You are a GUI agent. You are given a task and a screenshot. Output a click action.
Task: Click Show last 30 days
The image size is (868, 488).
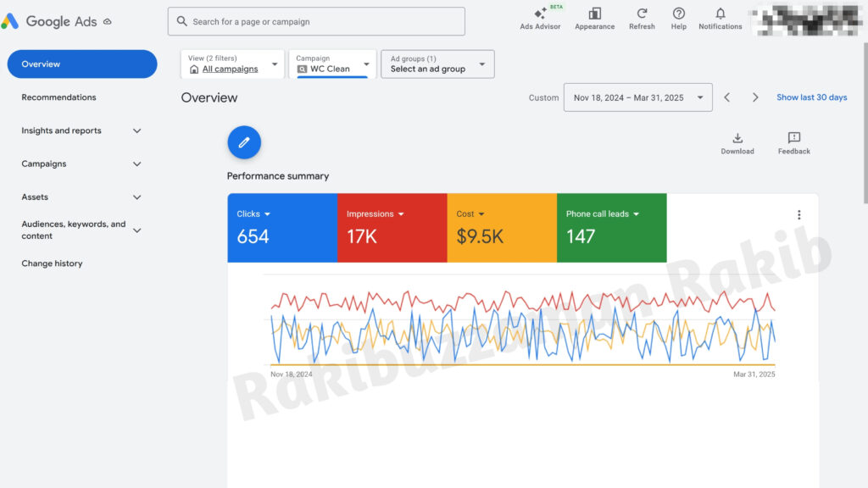811,97
